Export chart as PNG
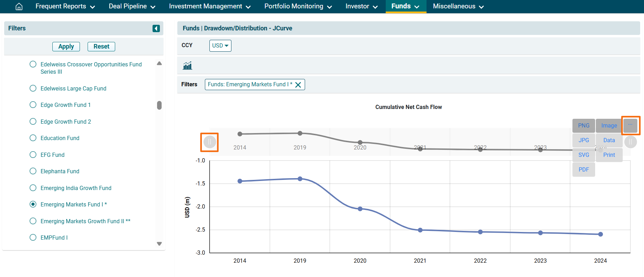Screen dimensions: 644x277 point(584,126)
